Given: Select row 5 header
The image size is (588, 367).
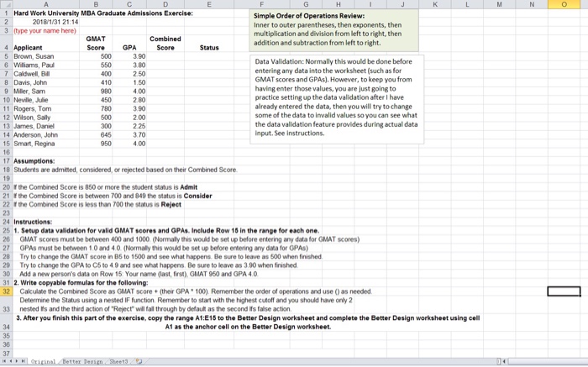Looking at the screenshot, I should pyautogui.click(x=6, y=56).
